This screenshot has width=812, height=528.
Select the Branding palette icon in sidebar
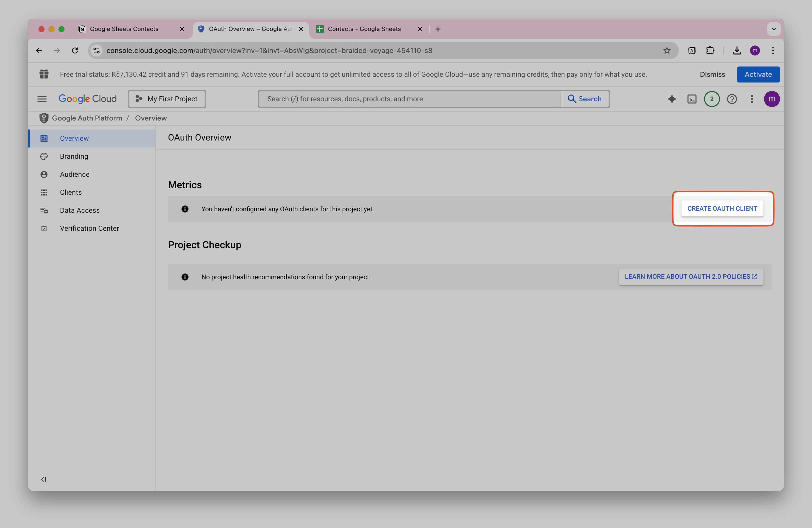click(x=44, y=156)
